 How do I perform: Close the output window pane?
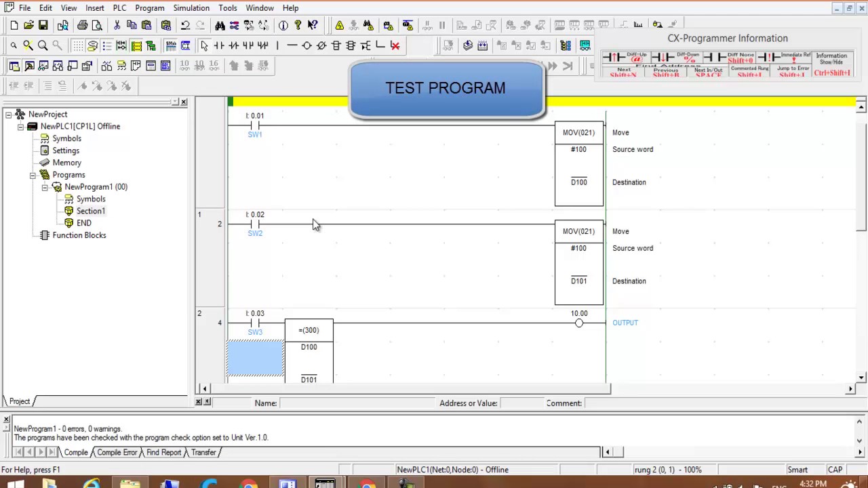click(6, 420)
